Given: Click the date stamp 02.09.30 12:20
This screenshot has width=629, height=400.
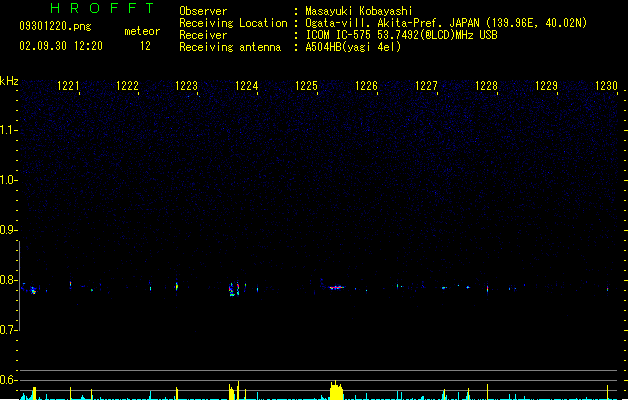Looking at the screenshot, I should click(61, 46).
